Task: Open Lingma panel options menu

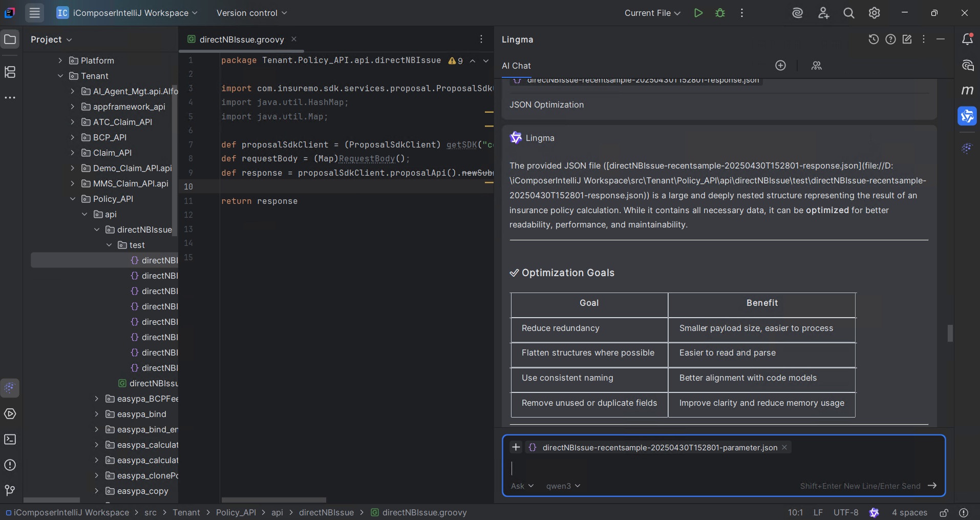Action: [x=924, y=39]
